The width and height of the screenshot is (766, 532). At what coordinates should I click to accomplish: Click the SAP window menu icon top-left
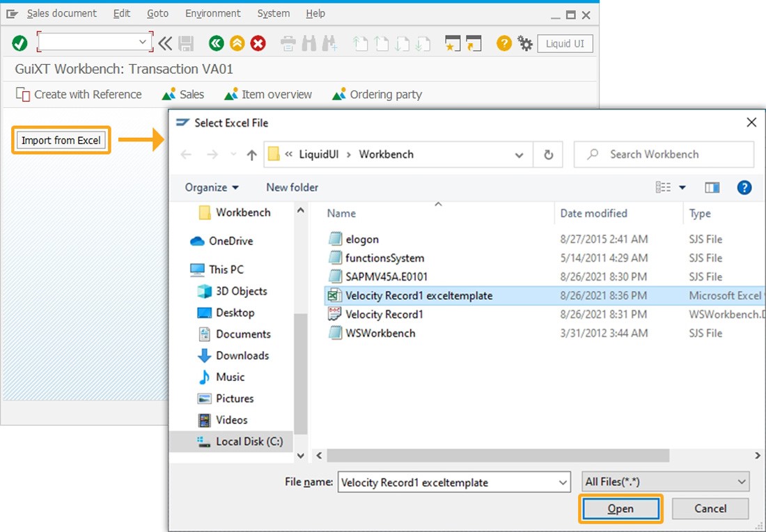point(12,14)
